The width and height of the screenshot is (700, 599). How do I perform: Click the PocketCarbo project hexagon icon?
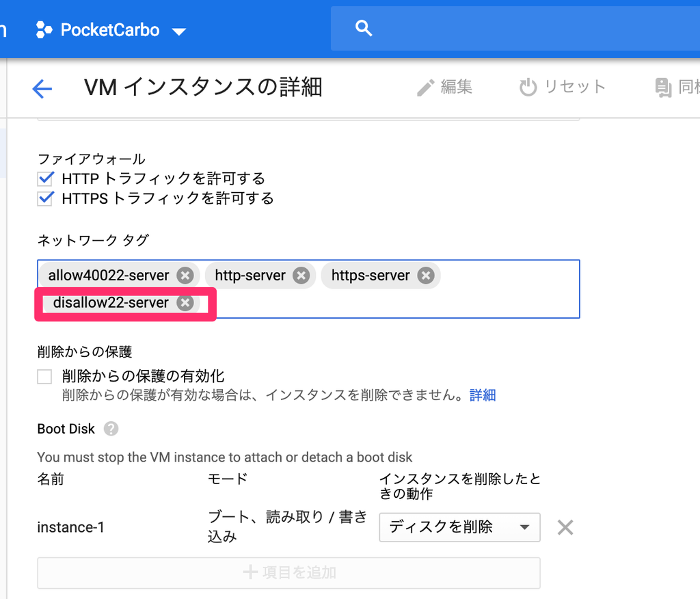pos(44,30)
